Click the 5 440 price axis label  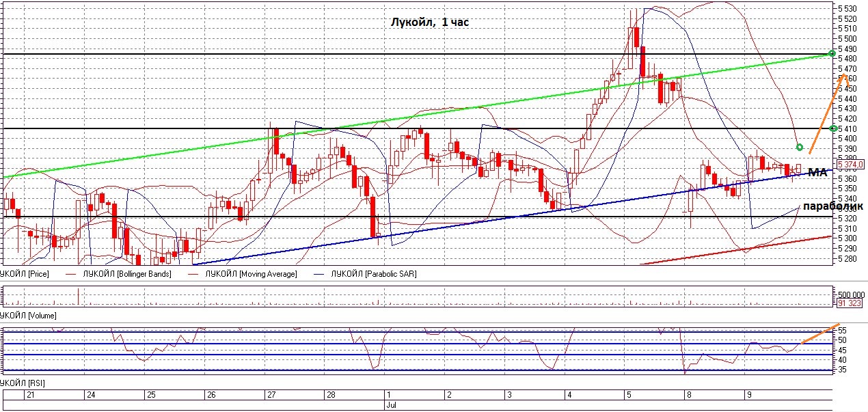pos(847,99)
